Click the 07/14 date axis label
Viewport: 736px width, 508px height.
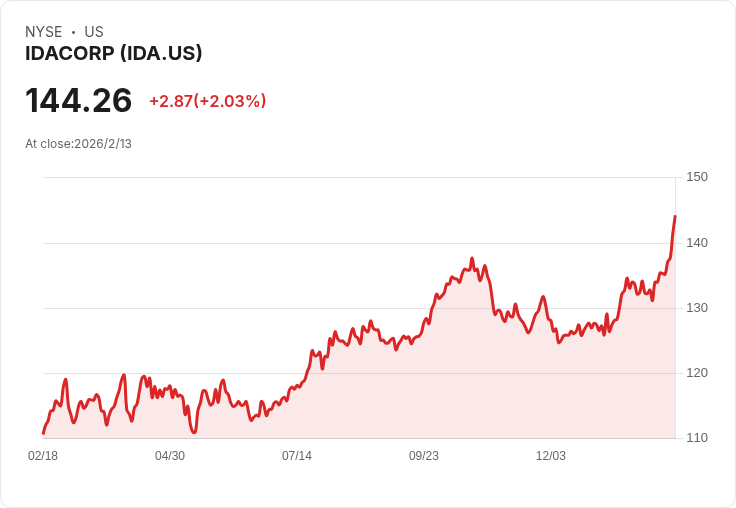[297, 456]
